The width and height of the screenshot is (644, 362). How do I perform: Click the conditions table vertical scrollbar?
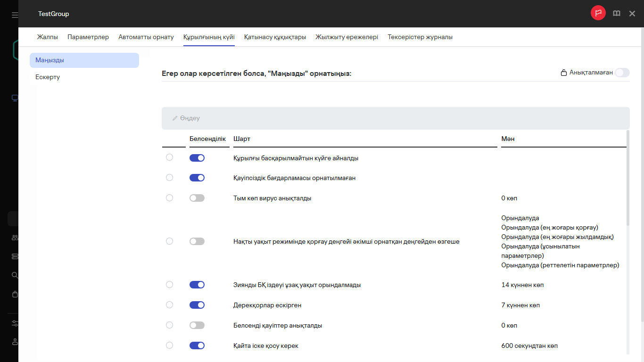[x=628, y=179]
